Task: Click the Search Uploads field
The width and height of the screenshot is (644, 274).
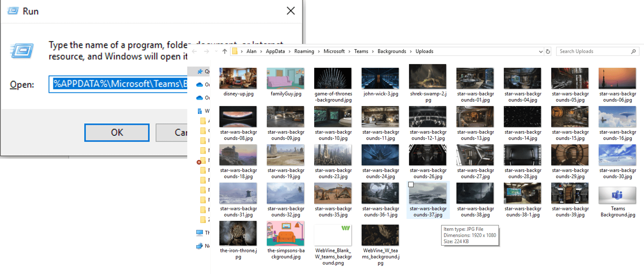Action: tap(597, 51)
